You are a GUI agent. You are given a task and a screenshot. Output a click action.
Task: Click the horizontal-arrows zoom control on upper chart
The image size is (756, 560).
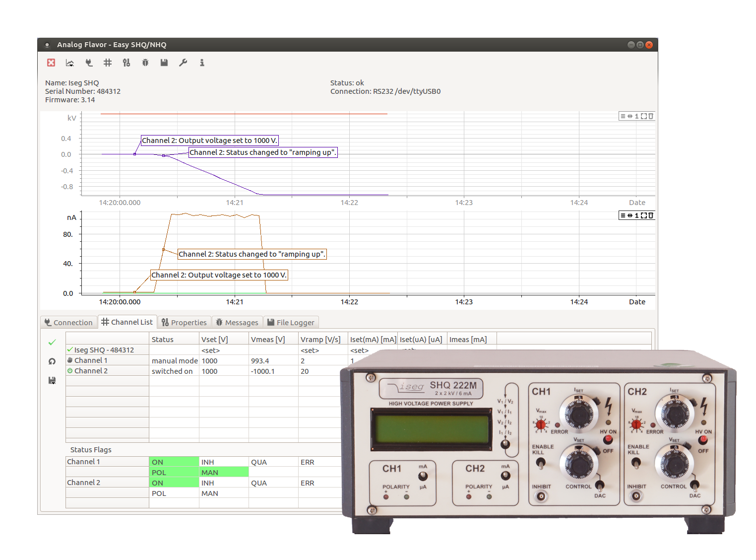coord(630,116)
